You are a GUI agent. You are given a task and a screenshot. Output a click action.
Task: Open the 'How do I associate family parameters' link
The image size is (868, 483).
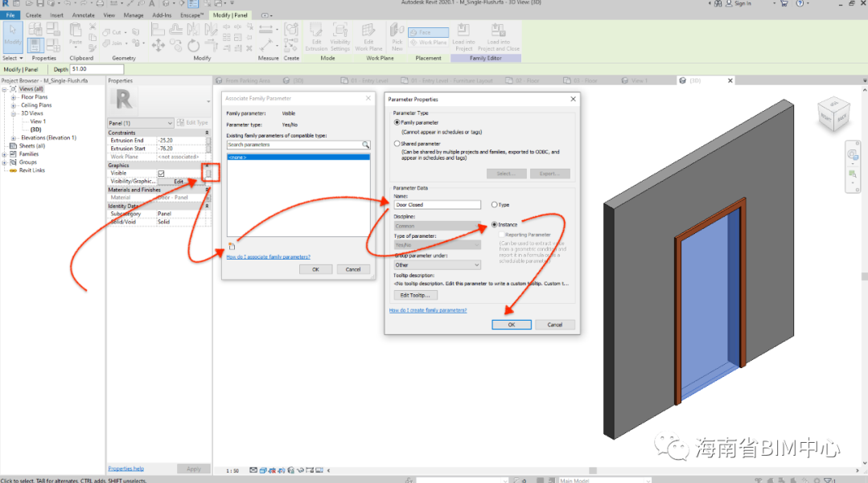(x=268, y=256)
